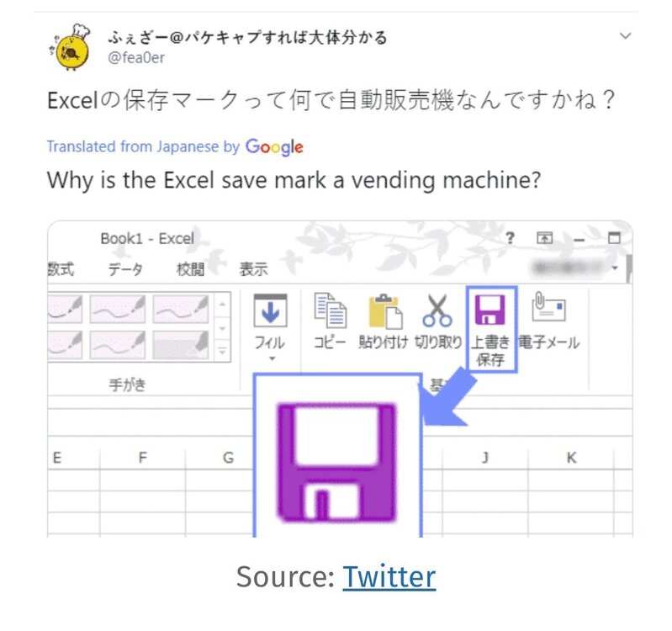Screen dimensions: 672x631
Task: Click the purple floppy disk save icon
Action: click(489, 309)
